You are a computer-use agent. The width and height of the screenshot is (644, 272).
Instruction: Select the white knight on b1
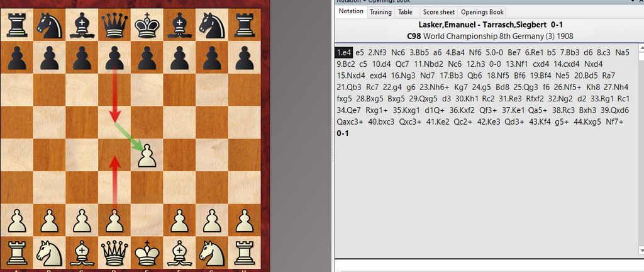pyautogui.click(x=49, y=252)
